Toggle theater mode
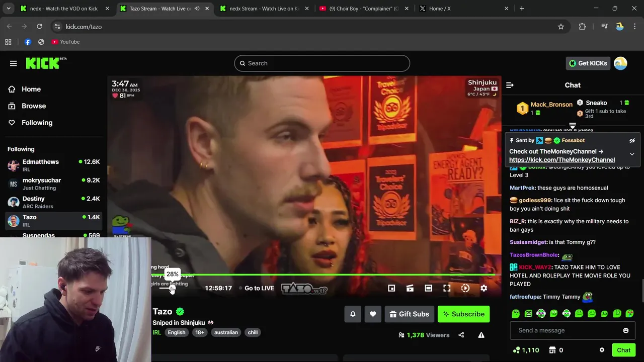Image resolution: width=644 pixels, height=362 pixels. 428,288
